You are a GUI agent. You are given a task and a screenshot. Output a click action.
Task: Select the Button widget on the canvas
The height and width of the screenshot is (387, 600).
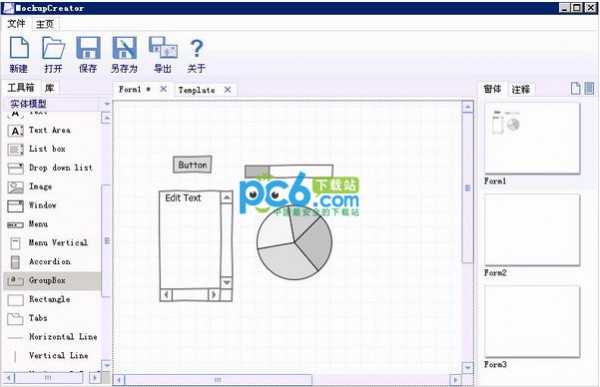click(x=192, y=165)
